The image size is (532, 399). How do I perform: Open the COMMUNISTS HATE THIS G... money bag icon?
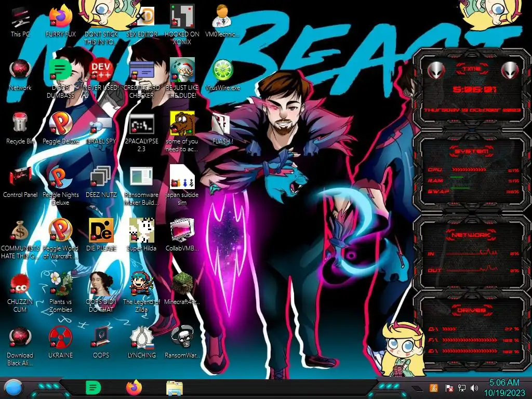click(20, 239)
